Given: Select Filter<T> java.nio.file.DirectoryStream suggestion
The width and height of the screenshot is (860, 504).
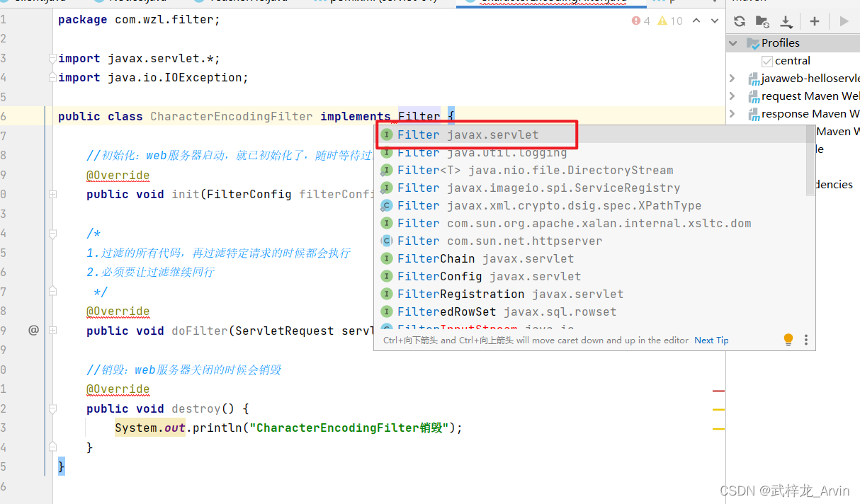Looking at the screenshot, I should click(x=589, y=170).
